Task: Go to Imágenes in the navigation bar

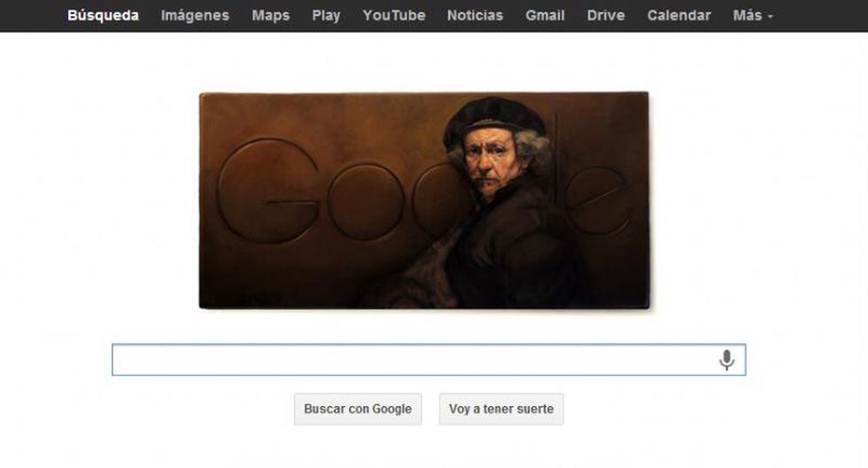Action: (x=195, y=15)
